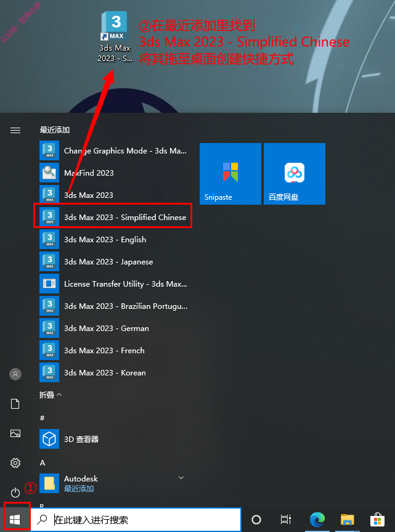Click the 3ds Max Brazilian Portuguese icon
This screenshot has height=532, width=395.
click(x=49, y=306)
